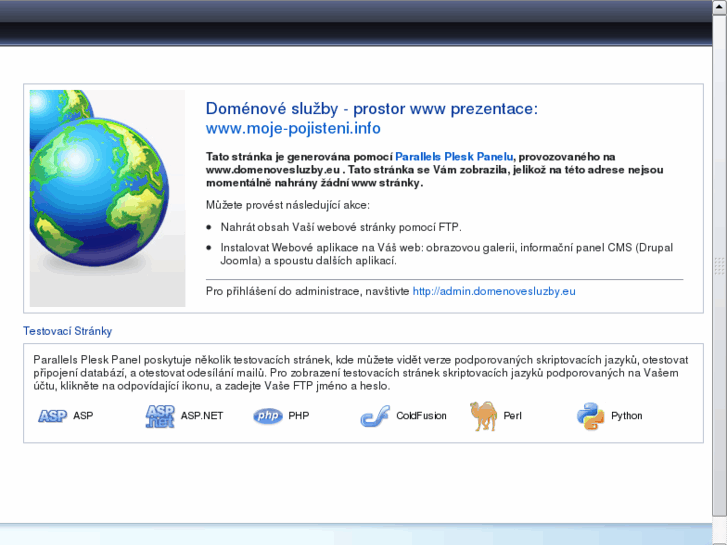727x545 pixels.
Task: Click the www.moje-pojisteni.info heading
Action: 293,128
